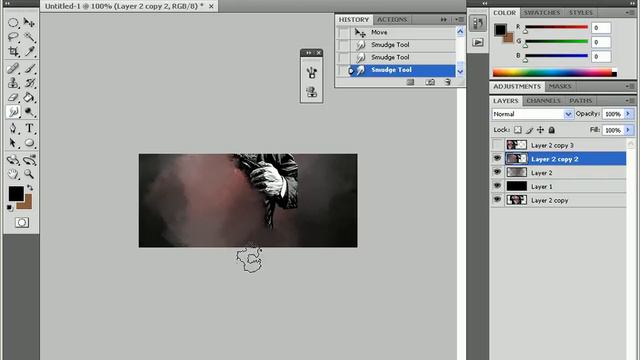The image size is (640, 360).
Task: Delete current state trash icon in History panel
Action: point(448,82)
